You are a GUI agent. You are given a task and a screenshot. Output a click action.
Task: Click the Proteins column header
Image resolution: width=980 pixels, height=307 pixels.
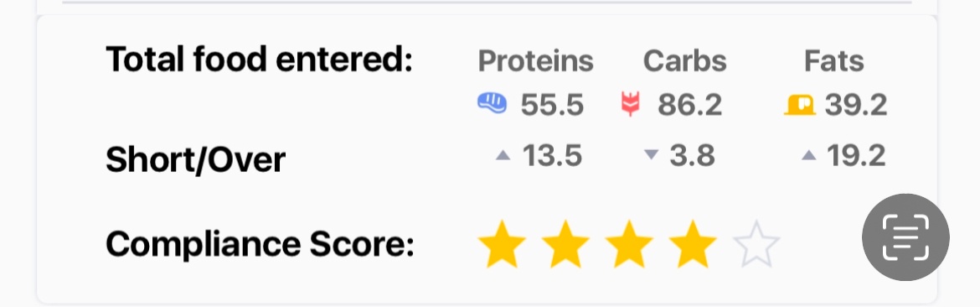coord(535,61)
